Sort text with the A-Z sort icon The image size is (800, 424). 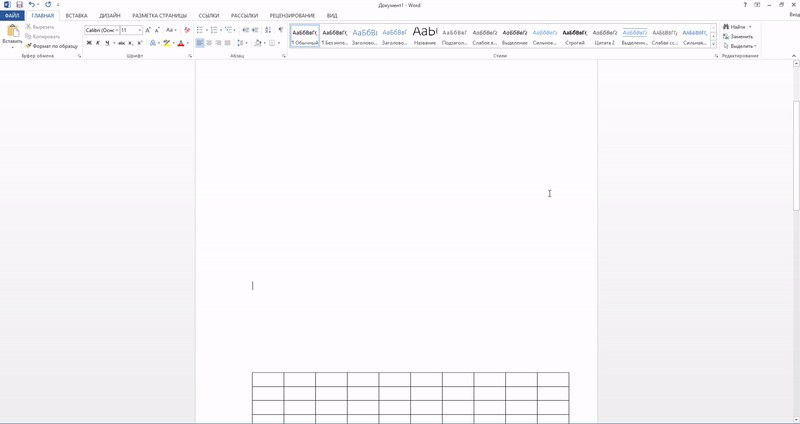point(268,30)
